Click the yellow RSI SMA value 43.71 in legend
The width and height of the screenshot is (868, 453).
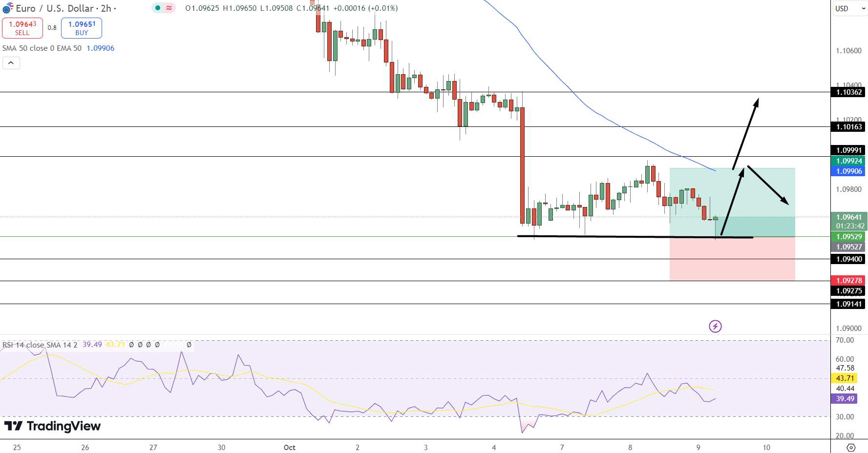(x=115, y=345)
